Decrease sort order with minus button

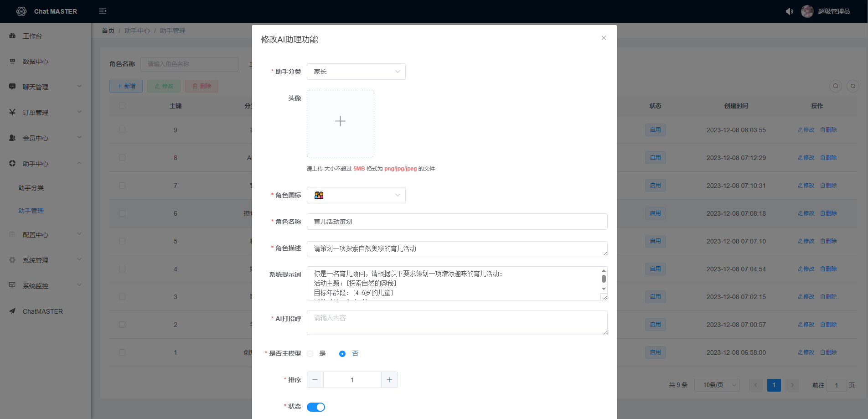click(x=315, y=380)
